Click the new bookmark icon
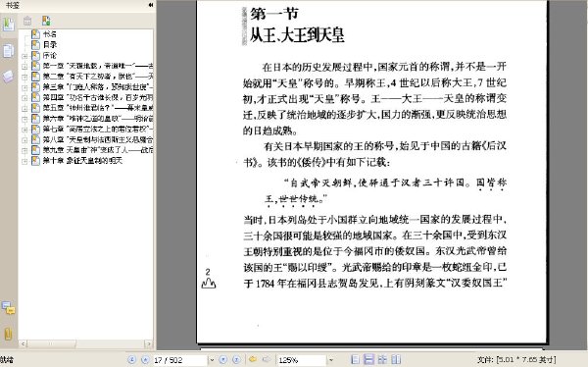This screenshot has width=588, height=367. coord(46,21)
